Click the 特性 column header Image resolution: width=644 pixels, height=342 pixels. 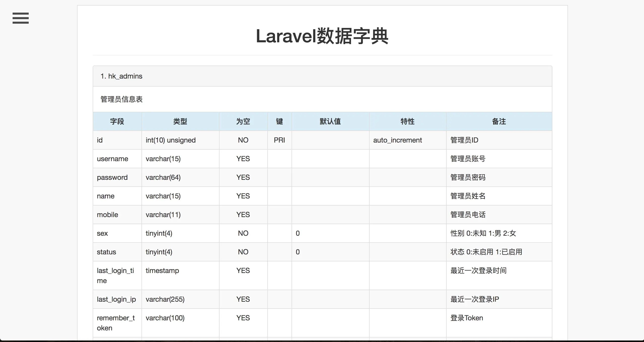407,121
